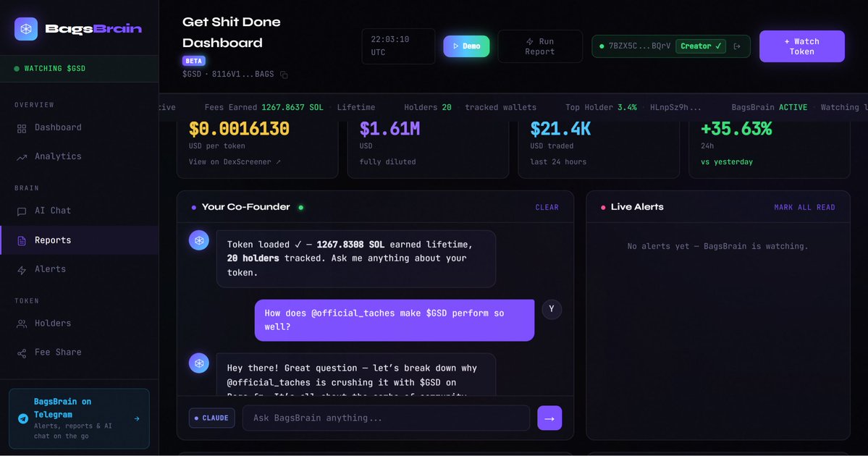868x456 pixels.
Task: Click the purple user question bubble
Action: (x=395, y=321)
